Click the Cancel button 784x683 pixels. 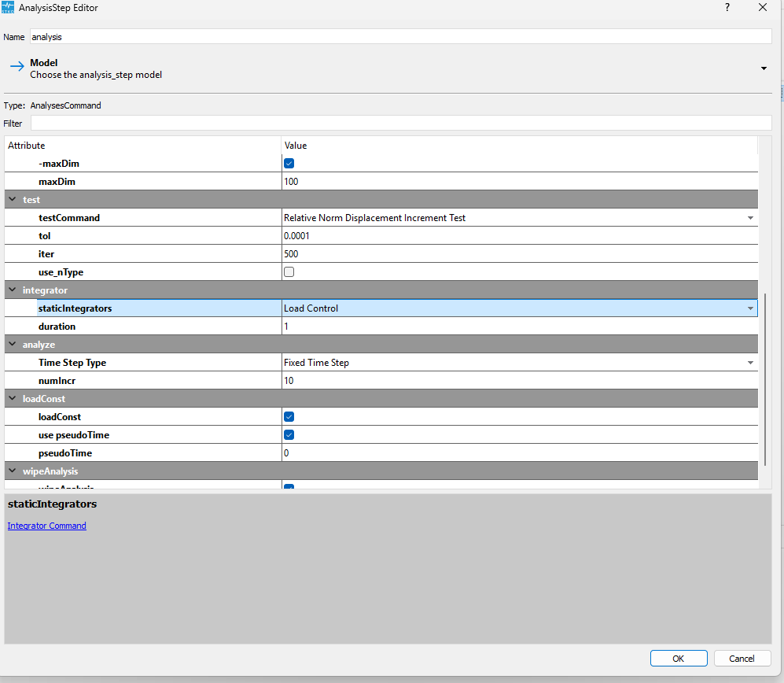tap(742, 659)
